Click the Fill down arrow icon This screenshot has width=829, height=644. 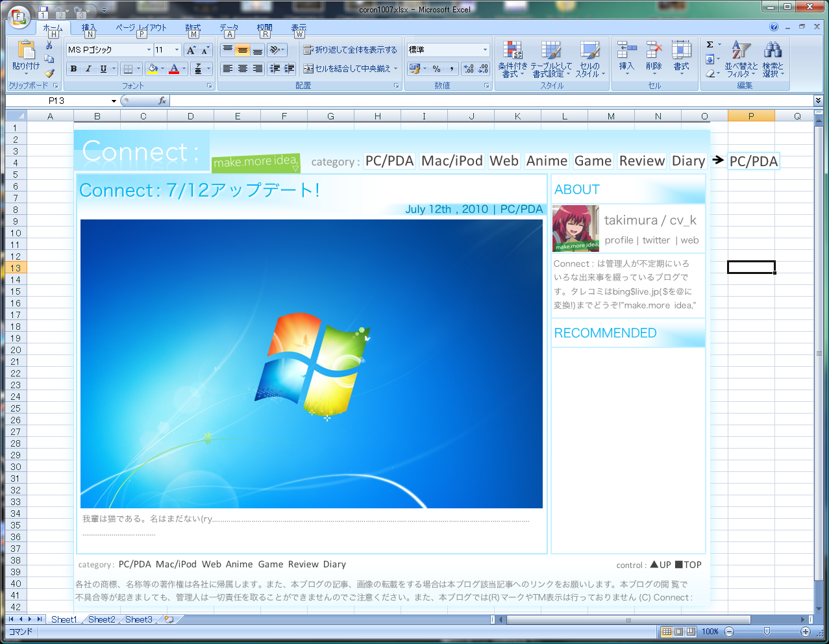pyautogui.click(x=710, y=59)
